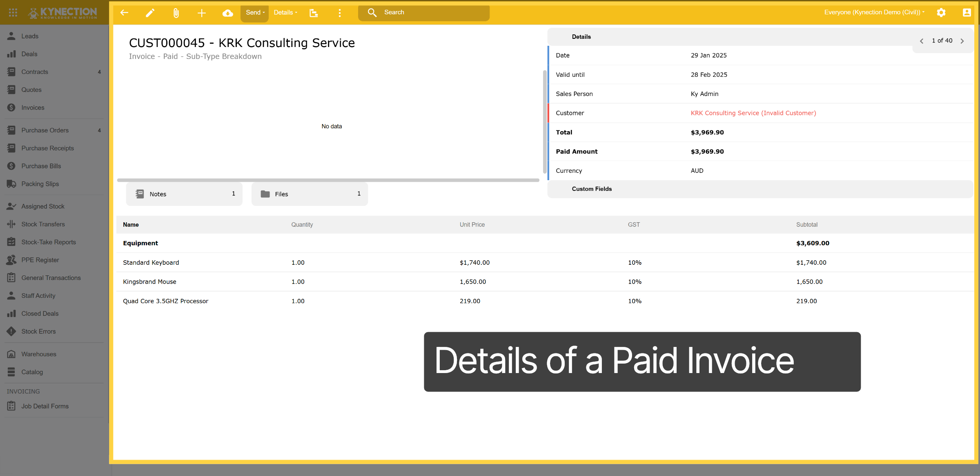
Task: Click the Sales Person value Ky Admin
Action: coord(704,94)
